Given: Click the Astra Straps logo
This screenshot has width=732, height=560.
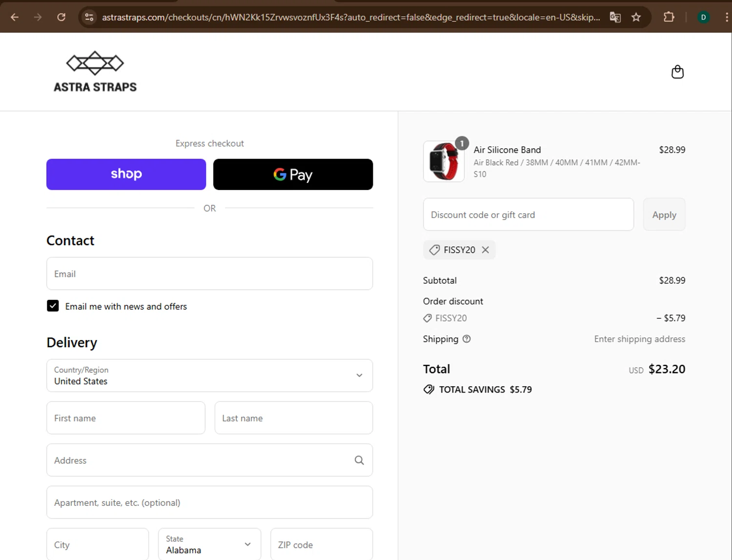Looking at the screenshot, I should [95, 72].
